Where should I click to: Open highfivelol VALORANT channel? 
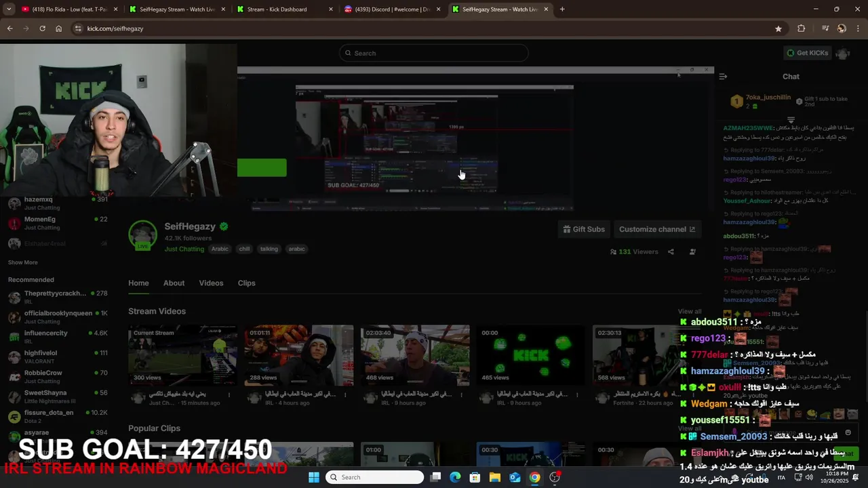58,357
